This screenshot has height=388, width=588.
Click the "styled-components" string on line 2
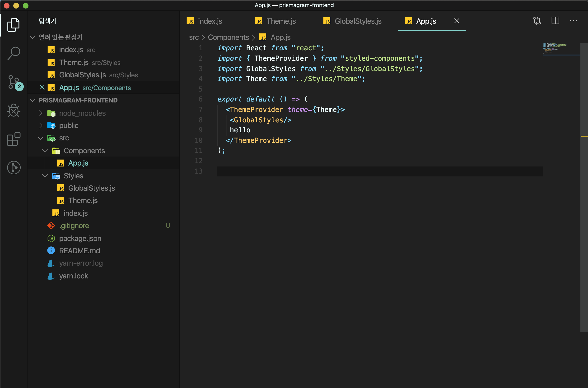click(380, 58)
